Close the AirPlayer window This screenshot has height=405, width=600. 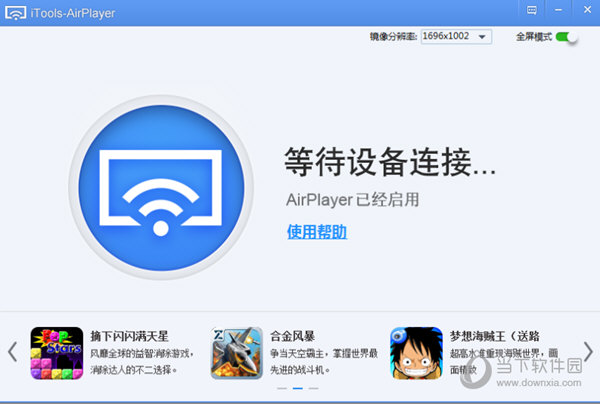[x=587, y=10]
